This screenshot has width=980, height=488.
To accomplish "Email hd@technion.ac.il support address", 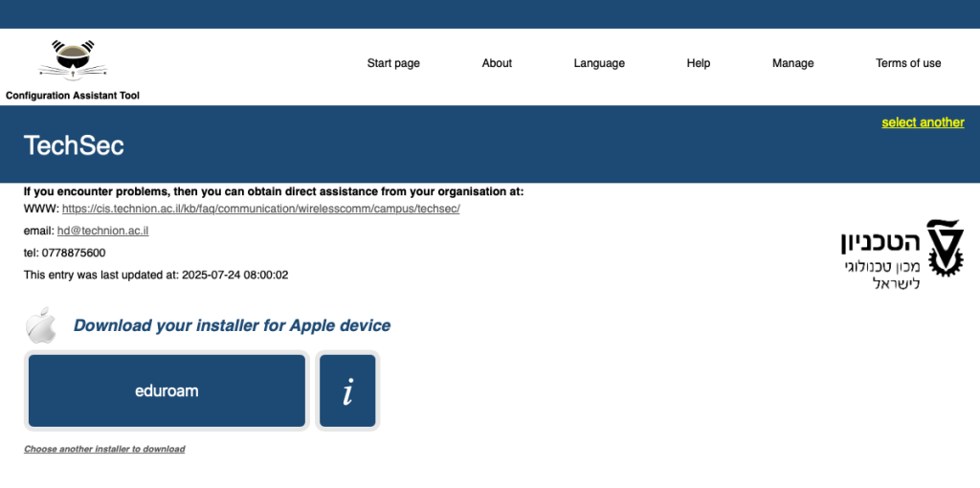I will point(102,231).
